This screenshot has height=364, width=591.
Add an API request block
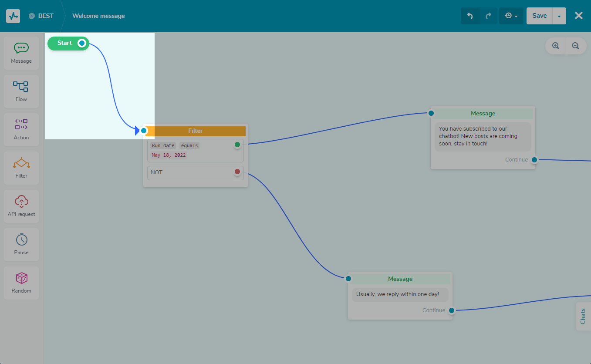pyautogui.click(x=21, y=206)
